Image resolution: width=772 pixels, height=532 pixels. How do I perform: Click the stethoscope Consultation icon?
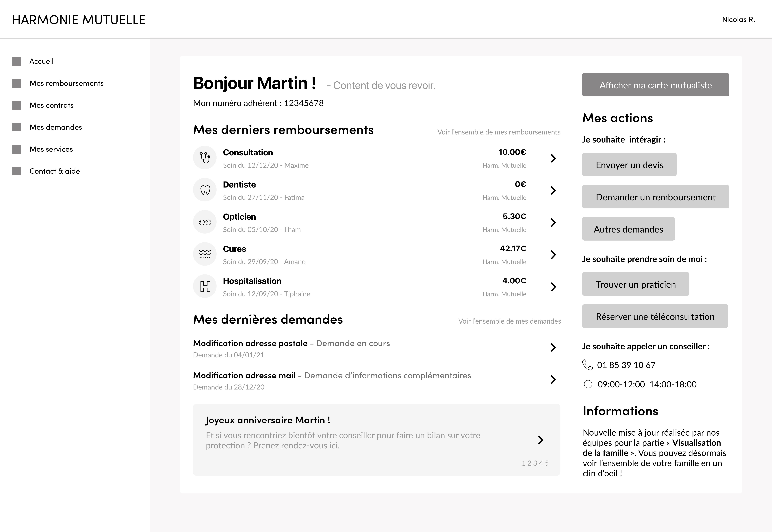[x=205, y=157]
